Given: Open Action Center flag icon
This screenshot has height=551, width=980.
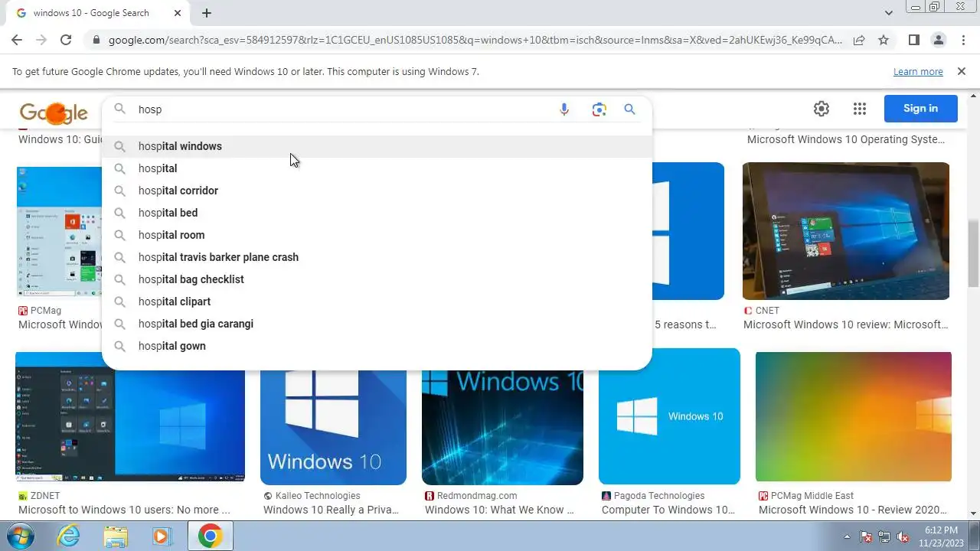Looking at the screenshot, I should pos(866,536).
